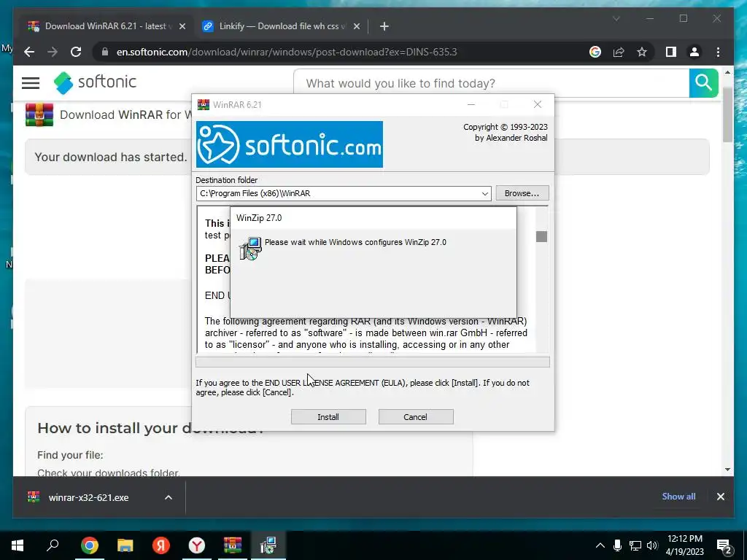Share this page via share icon
Viewport: 747px width, 560px height.
pos(619,52)
